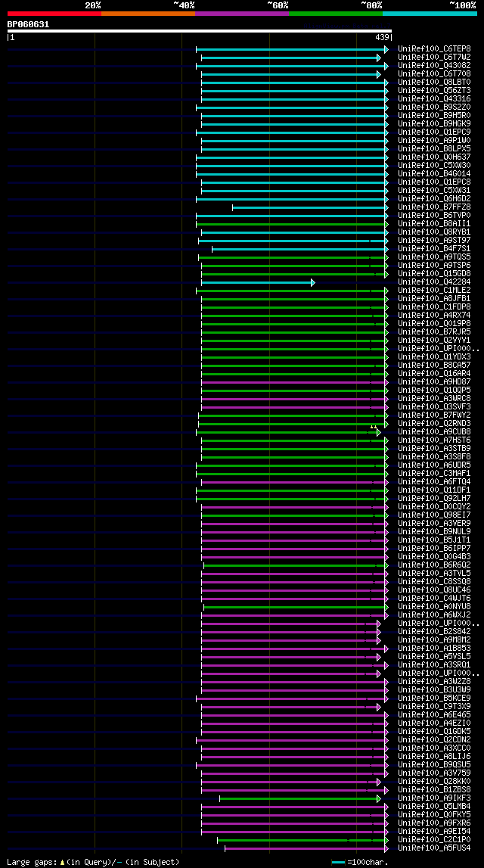Image resolution: width=484 pixels, height=868 pixels.
Task: Click the green bar for UniRef100_B6R6Q2
Action: point(296,566)
